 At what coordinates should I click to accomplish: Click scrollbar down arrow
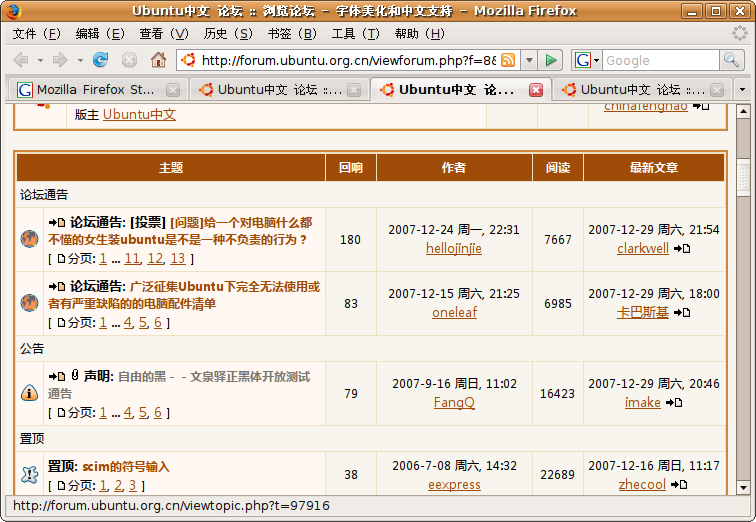pos(743,488)
